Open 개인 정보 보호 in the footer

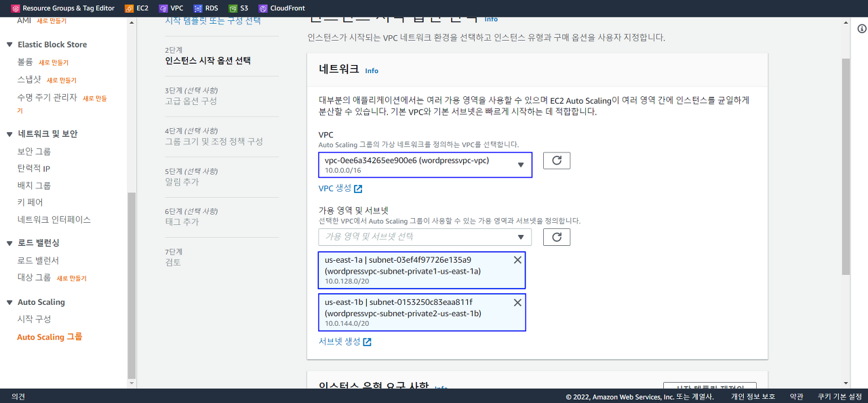(753, 397)
